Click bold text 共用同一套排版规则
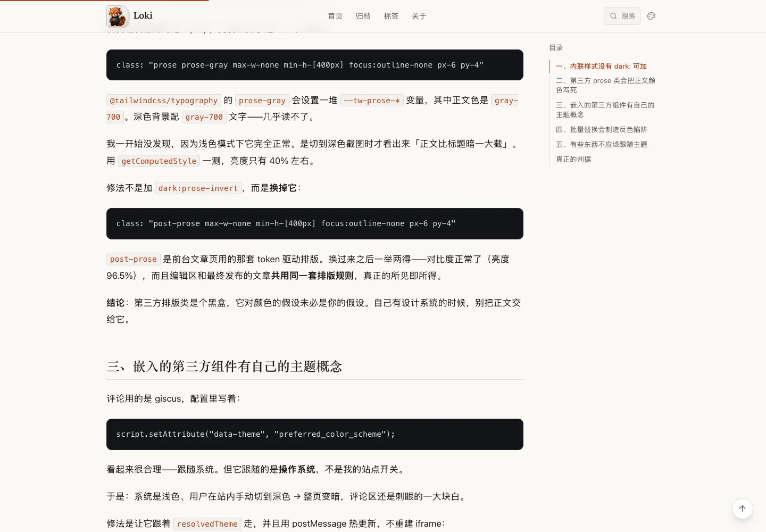 (312, 276)
